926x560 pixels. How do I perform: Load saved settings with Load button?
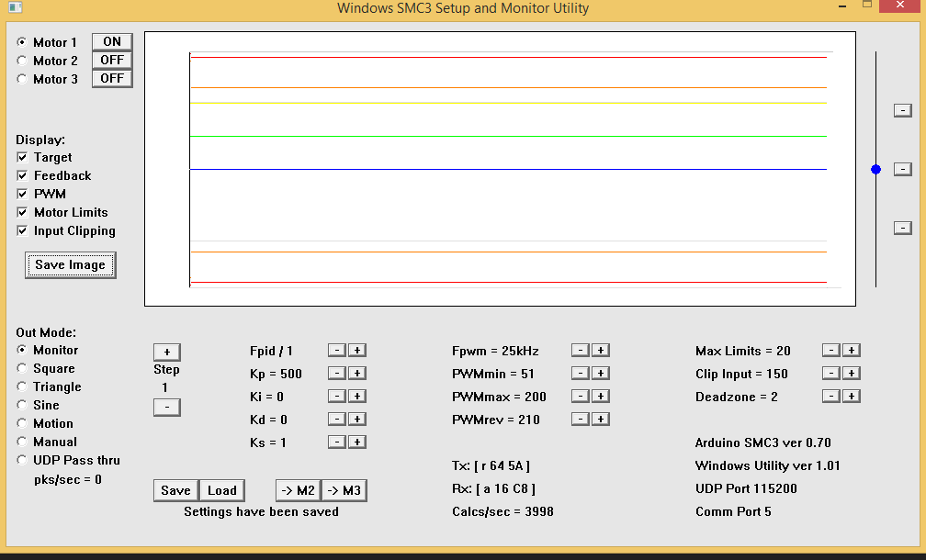coord(221,490)
